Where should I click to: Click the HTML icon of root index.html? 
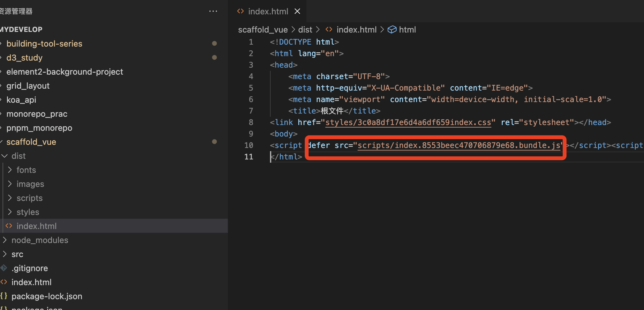point(4,282)
